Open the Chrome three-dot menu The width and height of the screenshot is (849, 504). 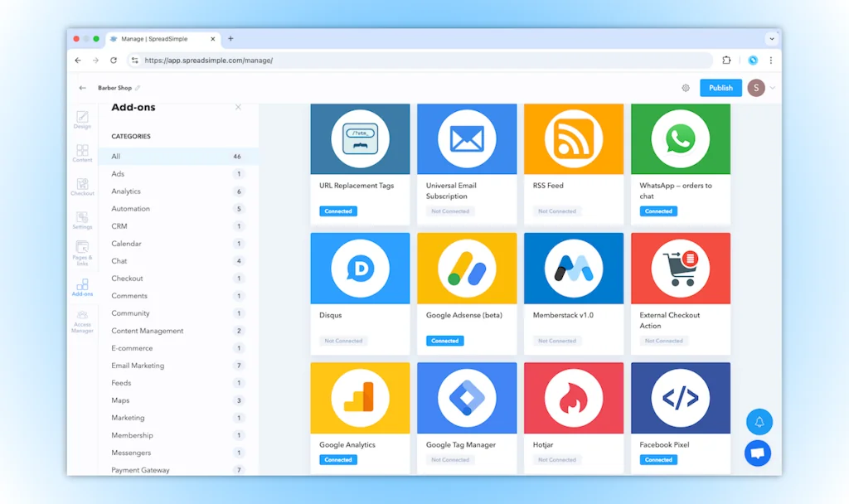770,61
